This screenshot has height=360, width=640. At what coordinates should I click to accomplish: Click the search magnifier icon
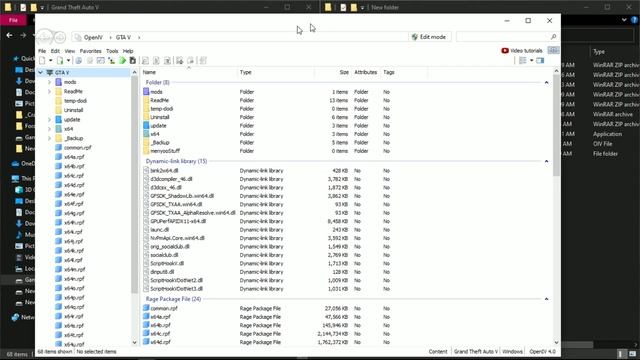[553, 37]
